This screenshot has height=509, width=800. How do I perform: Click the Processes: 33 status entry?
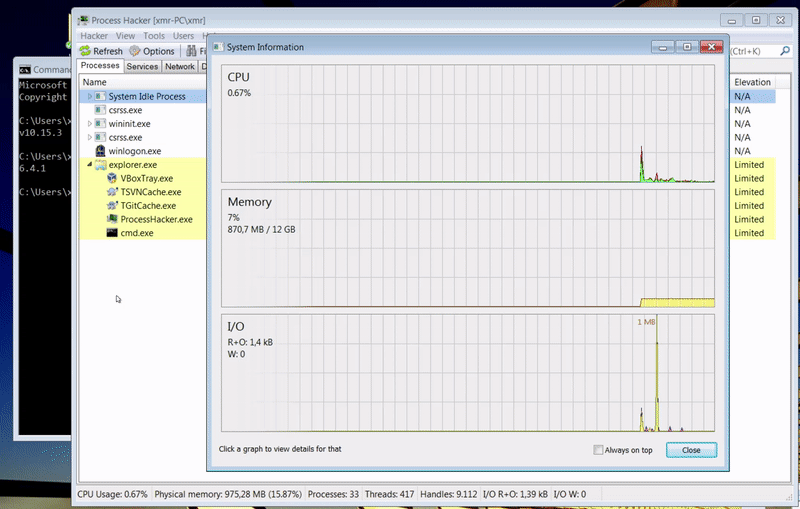coord(333,494)
